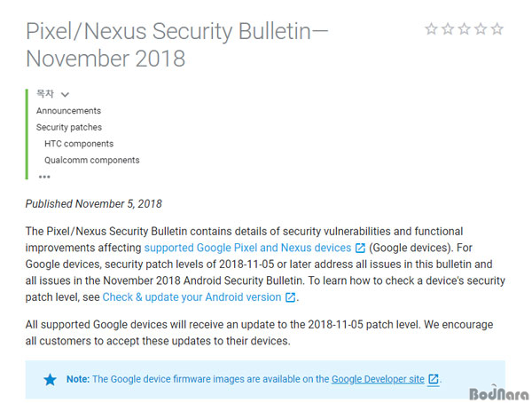Click the first rating star
The height and width of the screenshot is (403, 532).
pos(432,29)
